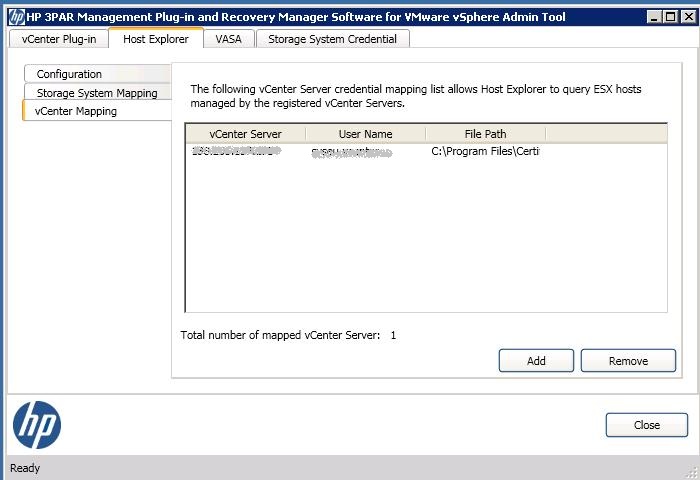This screenshot has width=700, height=480.
Task: Select the blurred User Name cell
Action: point(352,152)
